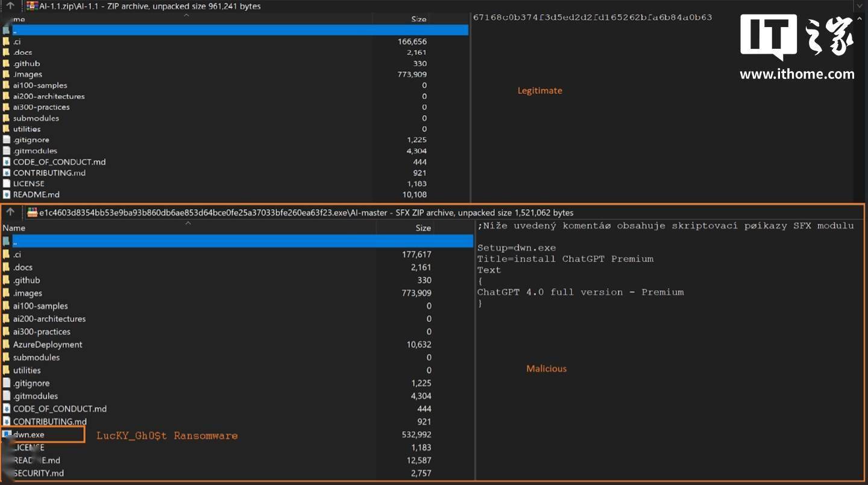Screen dimensions: 868x485
Task: Select the dwn.exe file
Action: pyautogui.click(x=28, y=434)
